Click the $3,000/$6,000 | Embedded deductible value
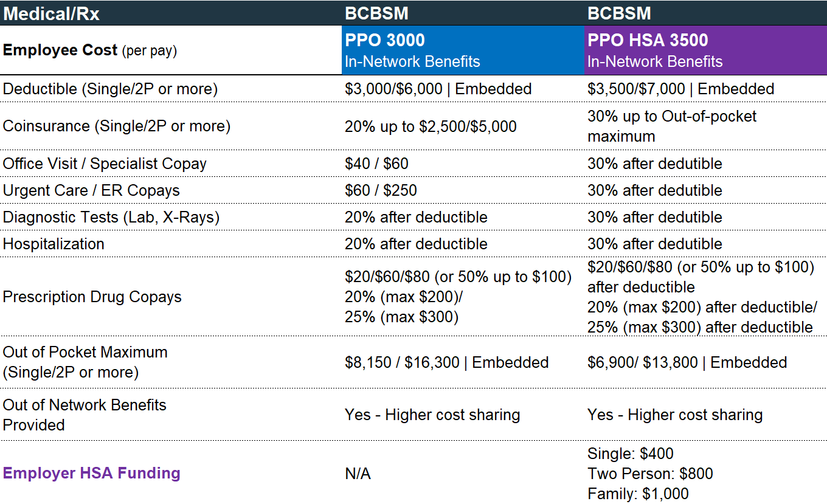This screenshot has width=827, height=504. pos(438,89)
